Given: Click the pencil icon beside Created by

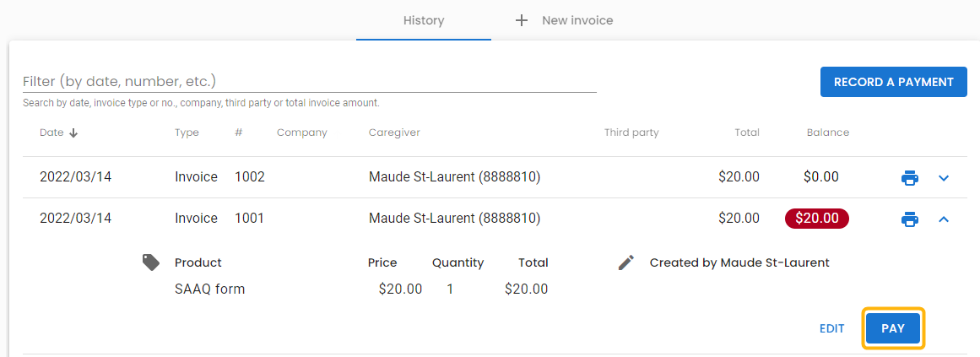Looking at the screenshot, I should click(625, 262).
